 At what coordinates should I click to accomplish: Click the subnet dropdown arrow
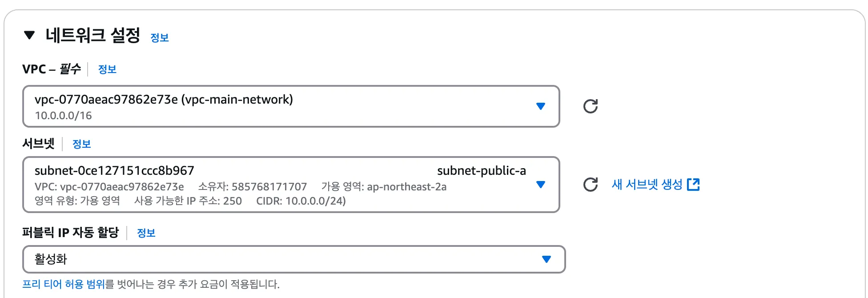coord(540,185)
